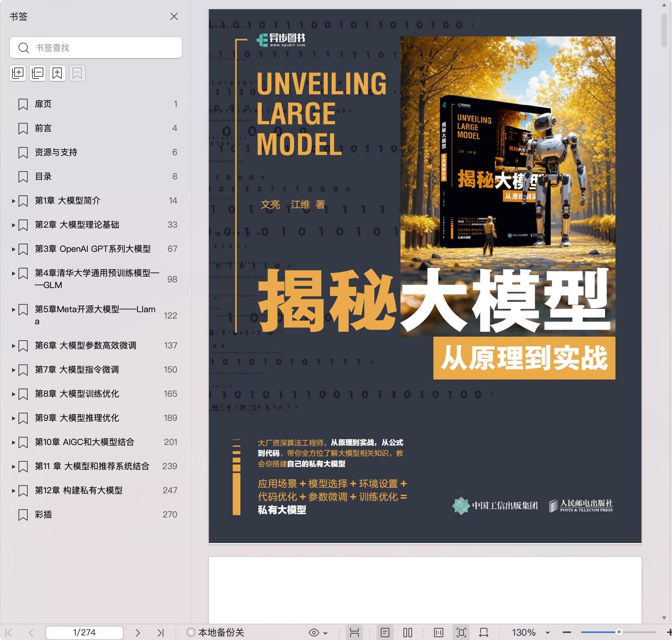Expand the 第6章 大模型参数高效微调 bookmark
The height and width of the screenshot is (640, 672).
tap(13, 346)
